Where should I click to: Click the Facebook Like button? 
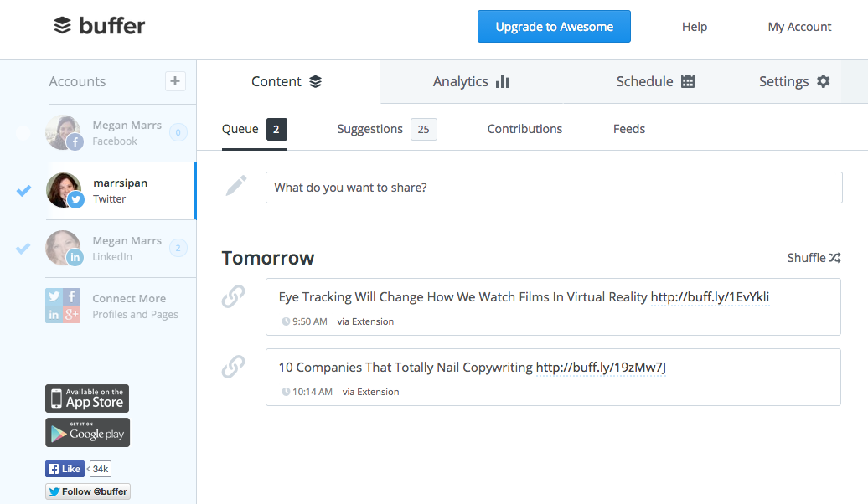pyautogui.click(x=65, y=469)
